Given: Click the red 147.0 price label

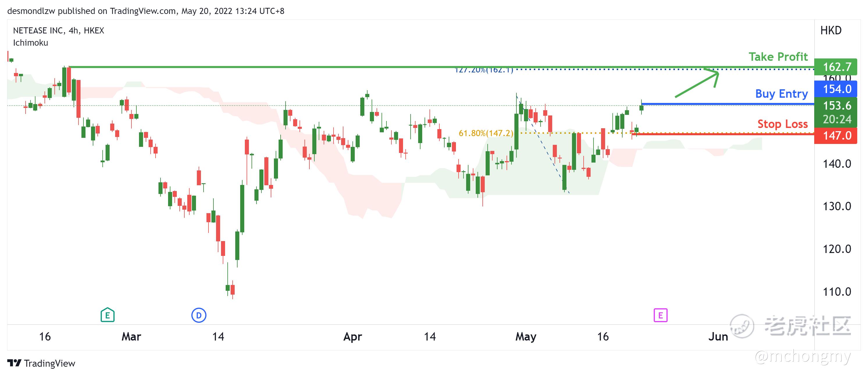Looking at the screenshot, I should (x=836, y=136).
